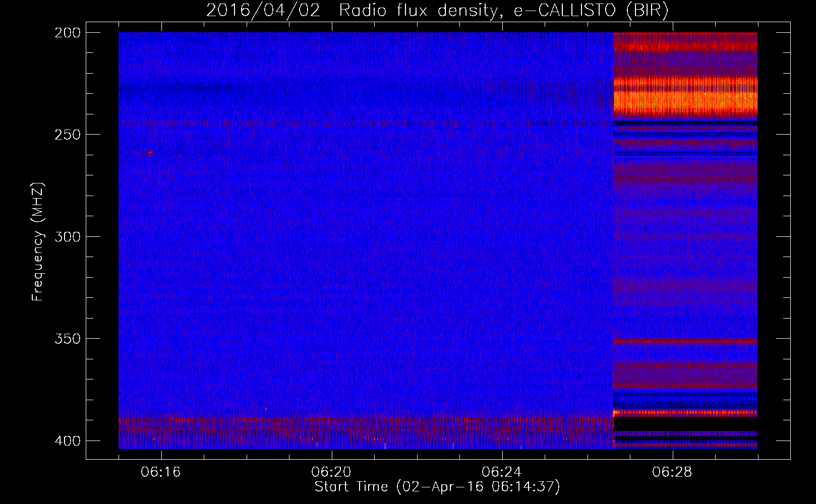Viewport: 816px width, 504px height.
Task: Click the "Start Time (02-Apr-16 06:14:37)" label
Action: coord(437,486)
